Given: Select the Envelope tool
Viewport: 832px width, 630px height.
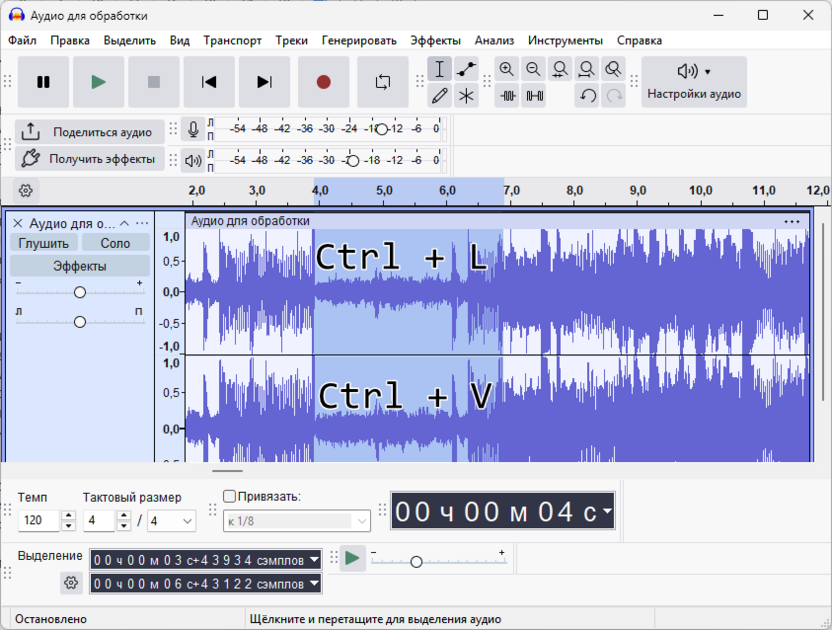Looking at the screenshot, I should pos(466,69).
